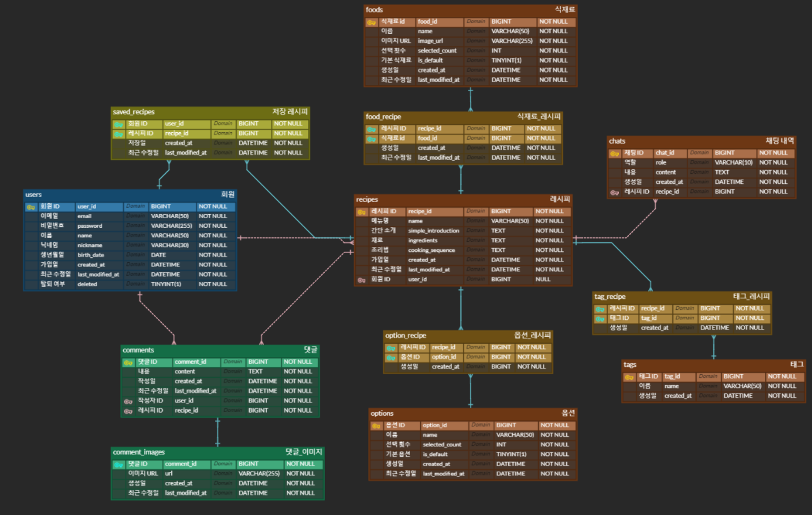This screenshot has height=515, width=812.
Task: Click the cooking_sequence field in recipes
Action: click(431, 250)
